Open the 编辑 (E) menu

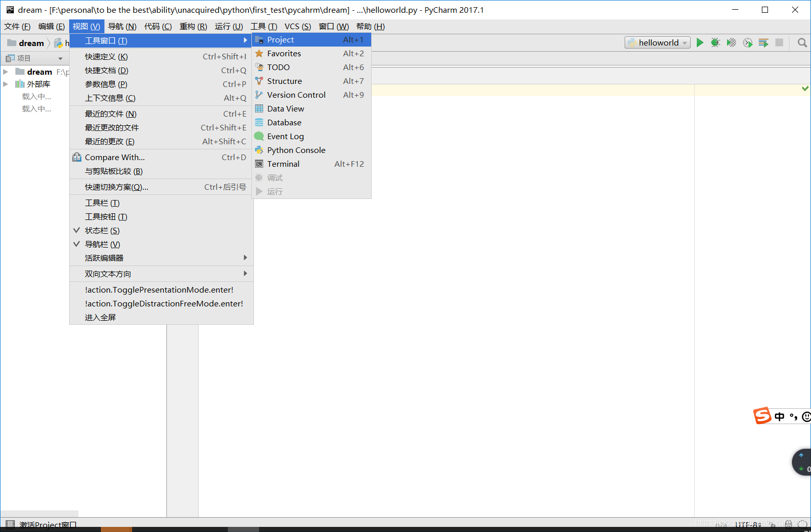pos(52,27)
